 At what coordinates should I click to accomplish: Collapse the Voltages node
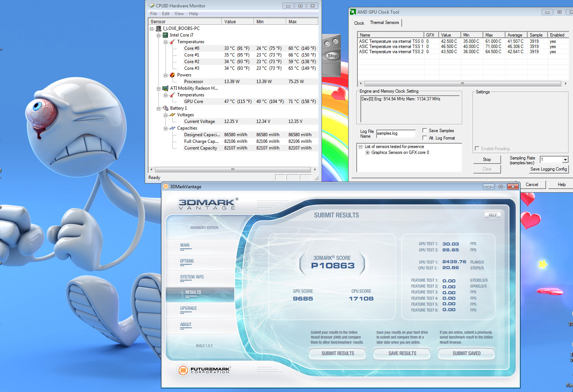166,115
